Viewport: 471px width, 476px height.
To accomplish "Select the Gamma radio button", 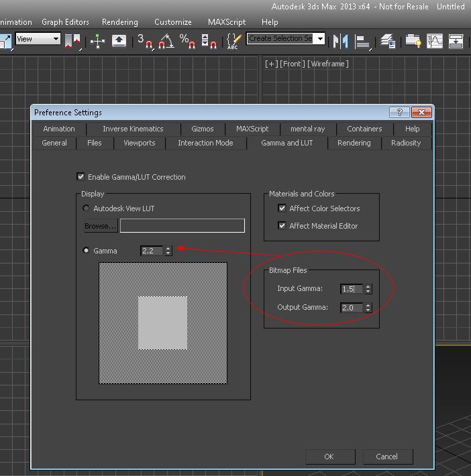I will coord(86,250).
